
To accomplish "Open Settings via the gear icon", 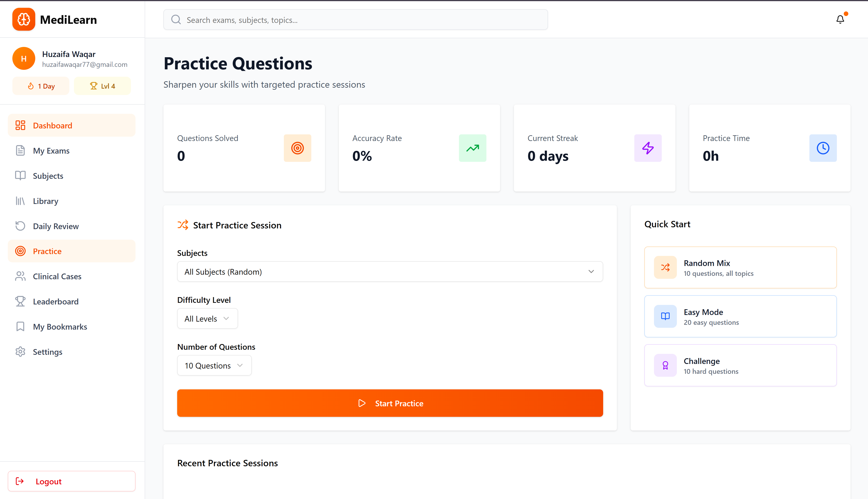I will (x=20, y=352).
